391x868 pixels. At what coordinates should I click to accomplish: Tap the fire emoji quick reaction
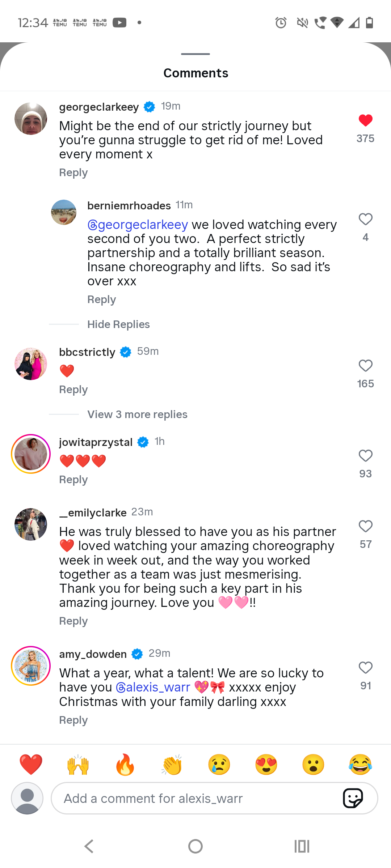pos(125,765)
